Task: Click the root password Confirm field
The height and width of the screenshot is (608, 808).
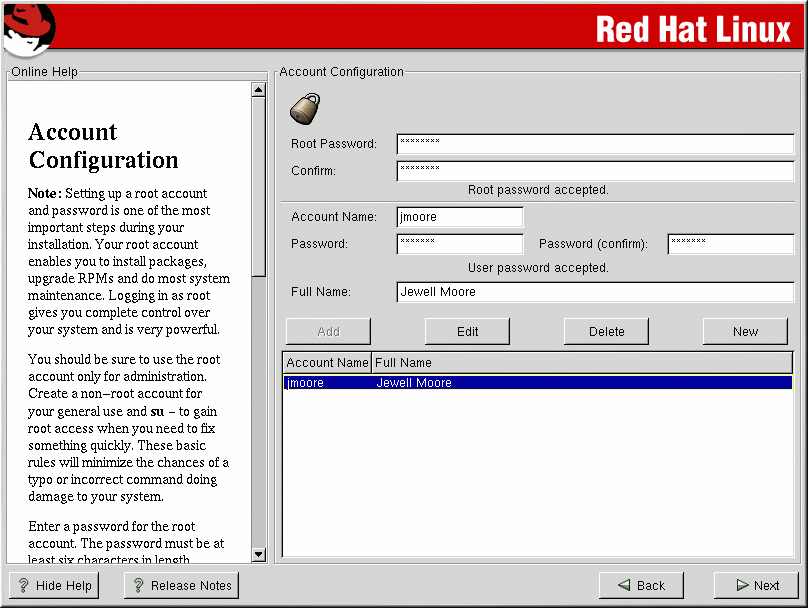Action: coord(594,171)
